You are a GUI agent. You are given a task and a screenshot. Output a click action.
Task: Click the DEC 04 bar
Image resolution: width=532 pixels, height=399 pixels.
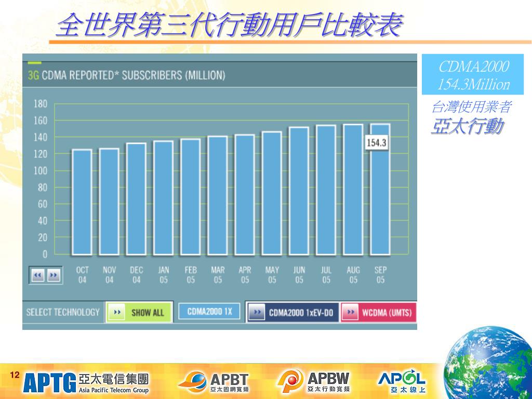click(137, 199)
